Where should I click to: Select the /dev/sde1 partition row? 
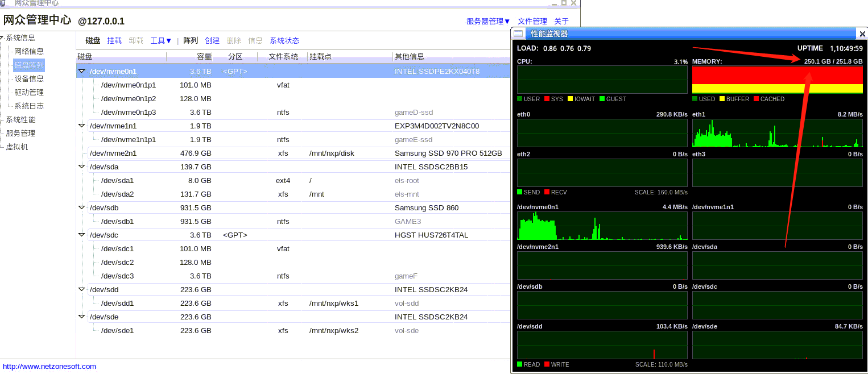(294, 331)
